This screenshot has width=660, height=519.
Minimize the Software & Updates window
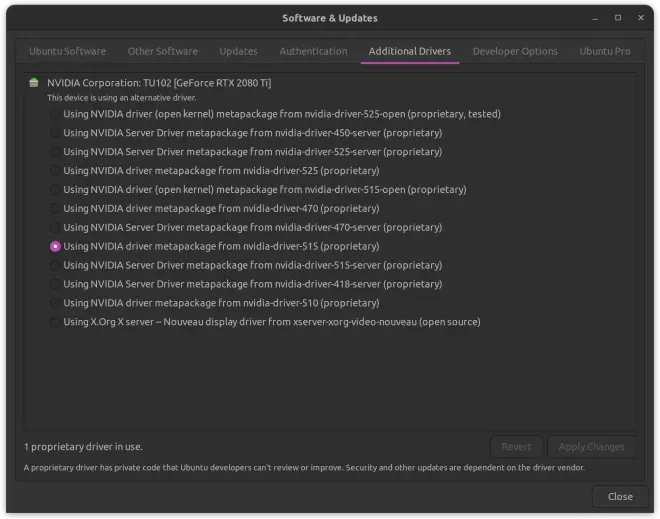(595, 18)
